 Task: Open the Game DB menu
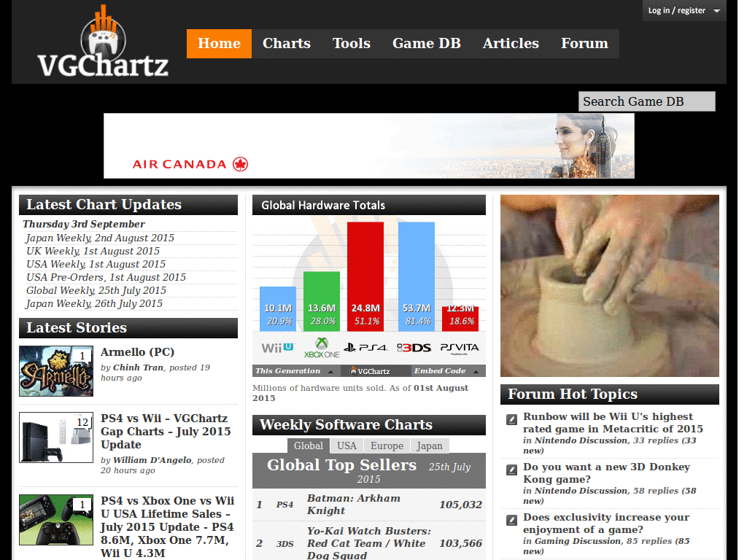[x=426, y=44]
